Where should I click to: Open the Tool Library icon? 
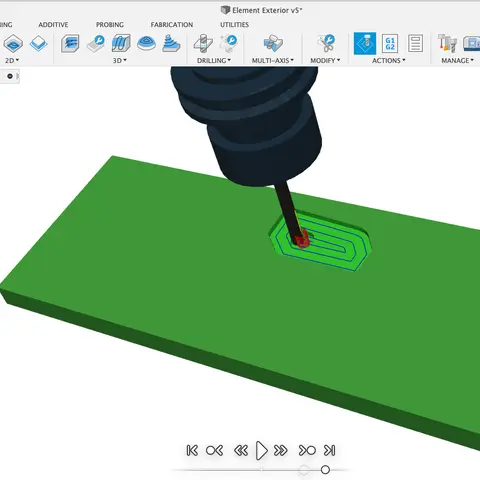coord(447,43)
